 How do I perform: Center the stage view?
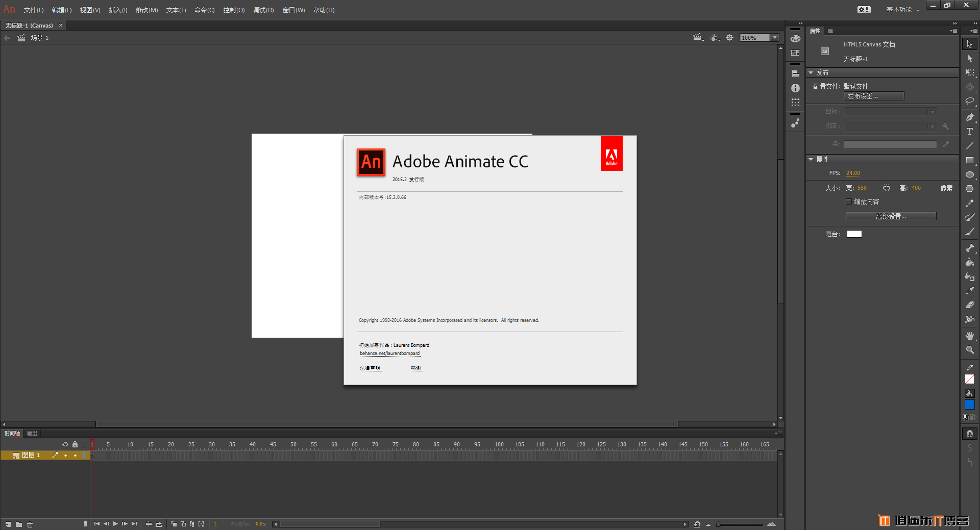coord(730,38)
